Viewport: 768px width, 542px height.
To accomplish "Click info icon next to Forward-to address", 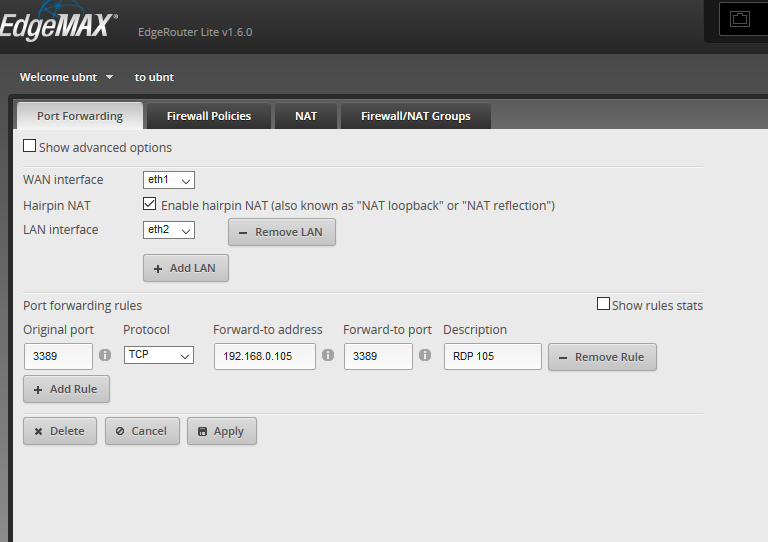I will tap(328, 355).
